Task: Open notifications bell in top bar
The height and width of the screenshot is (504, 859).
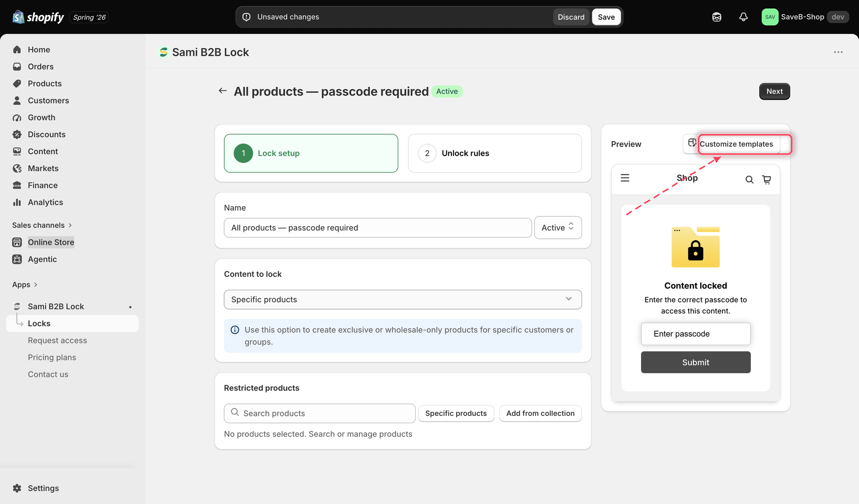Action: 743,17
